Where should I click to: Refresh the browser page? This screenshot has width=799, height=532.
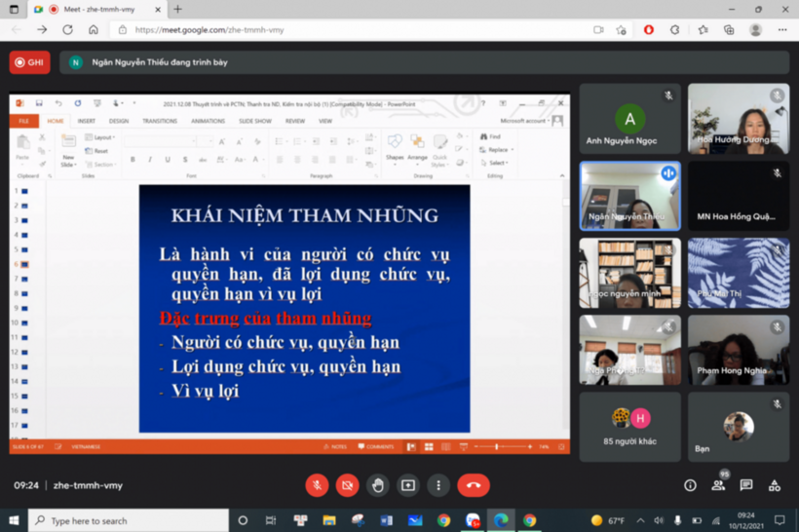click(x=67, y=30)
